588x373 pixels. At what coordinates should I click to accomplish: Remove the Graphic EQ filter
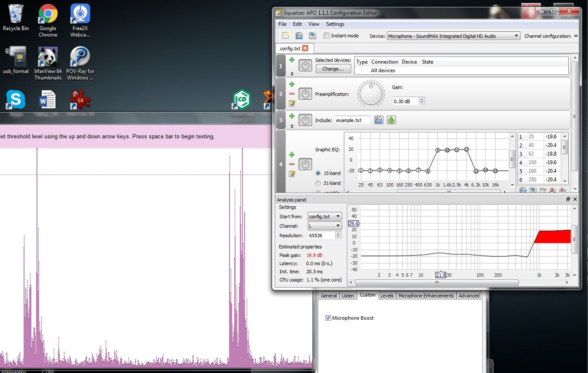(292, 164)
